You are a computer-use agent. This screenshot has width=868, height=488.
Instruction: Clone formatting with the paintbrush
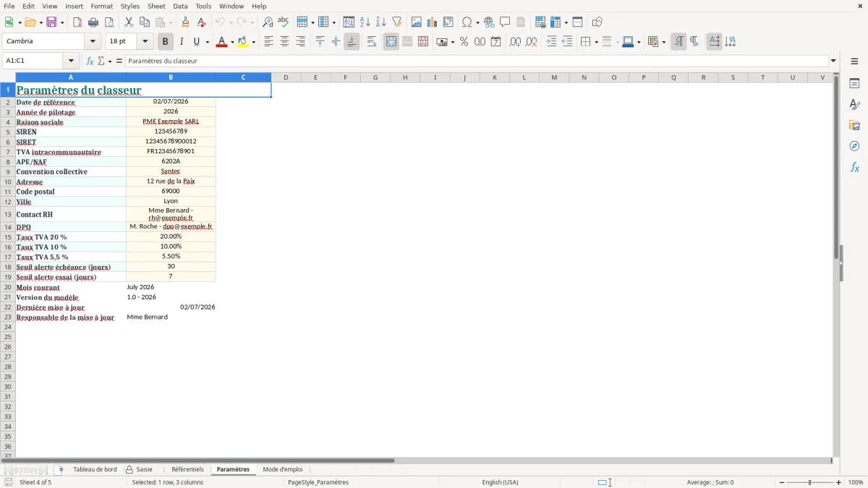coord(186,22)
